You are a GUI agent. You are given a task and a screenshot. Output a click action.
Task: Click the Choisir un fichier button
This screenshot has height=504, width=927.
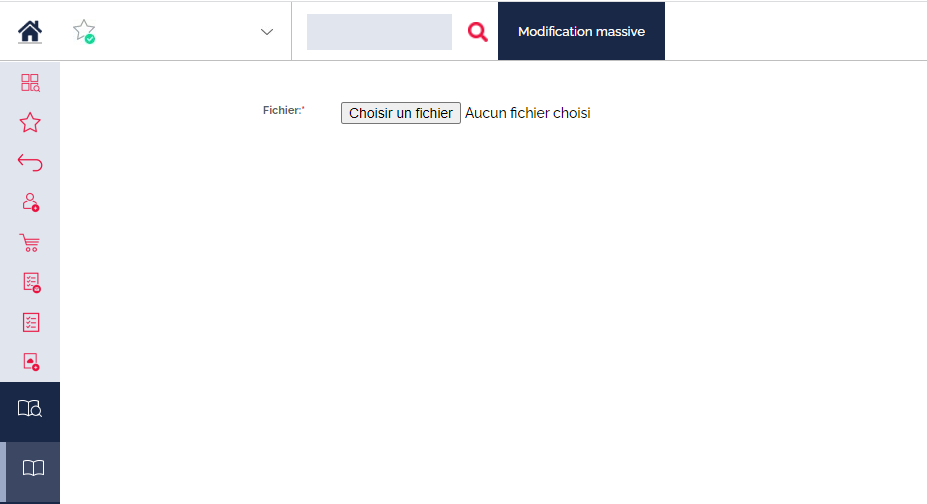pyautogui.click(x=401, y=113)
